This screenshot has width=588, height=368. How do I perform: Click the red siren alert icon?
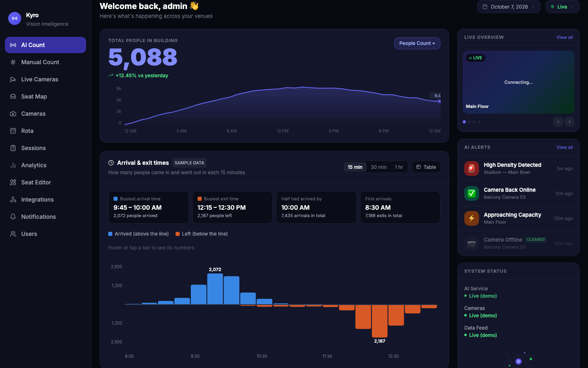click(472, 168)
